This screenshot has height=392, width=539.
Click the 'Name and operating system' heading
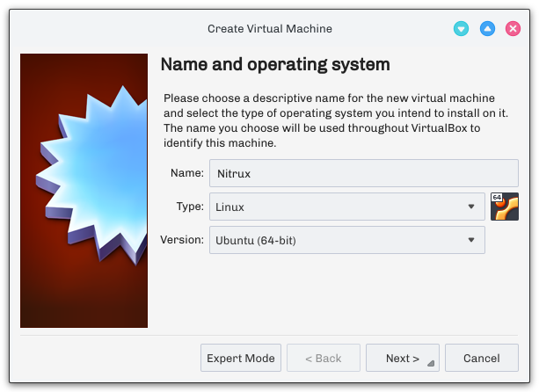(275, 64)
